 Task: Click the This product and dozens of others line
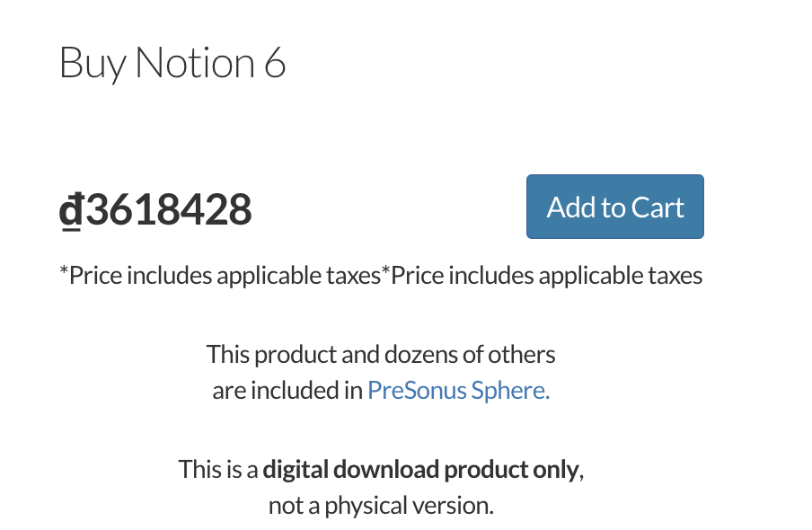(x=381, y=355)
